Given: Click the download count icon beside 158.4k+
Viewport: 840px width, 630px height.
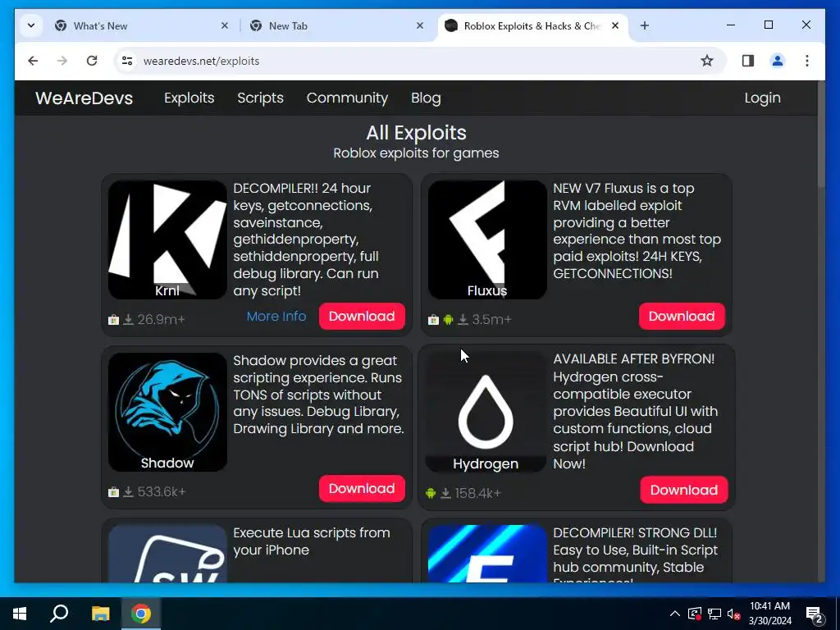Looking at the screenshot, I should tap(445, 493).
